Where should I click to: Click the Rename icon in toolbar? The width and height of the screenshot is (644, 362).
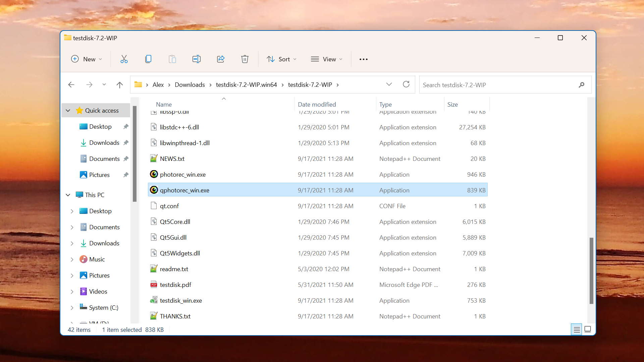tap(197, 59)
